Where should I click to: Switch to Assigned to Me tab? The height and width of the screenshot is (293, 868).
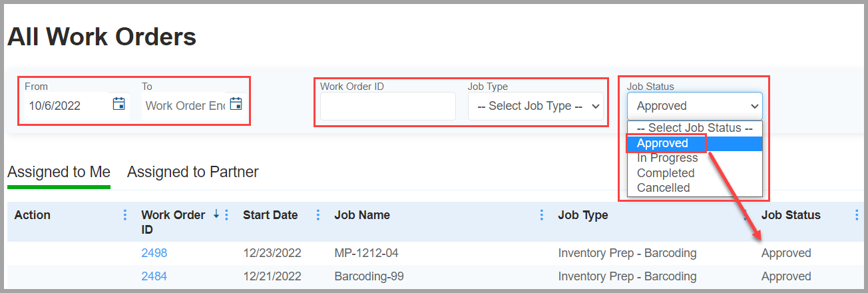59,172
